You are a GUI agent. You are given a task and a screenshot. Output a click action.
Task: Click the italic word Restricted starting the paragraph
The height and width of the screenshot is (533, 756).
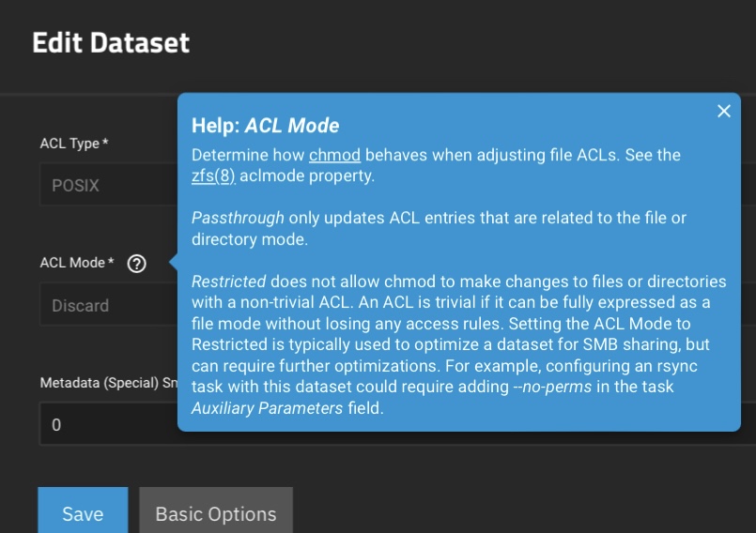pos(228,282)
